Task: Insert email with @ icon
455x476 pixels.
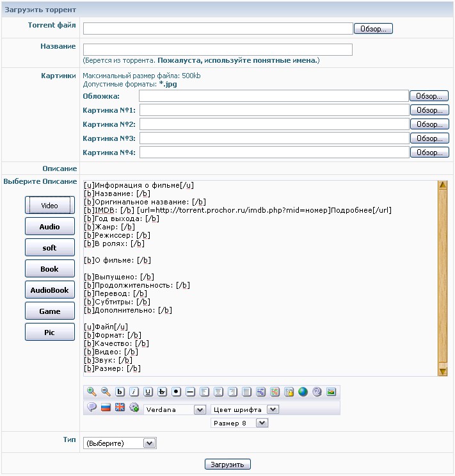Action: pos(317,392)
